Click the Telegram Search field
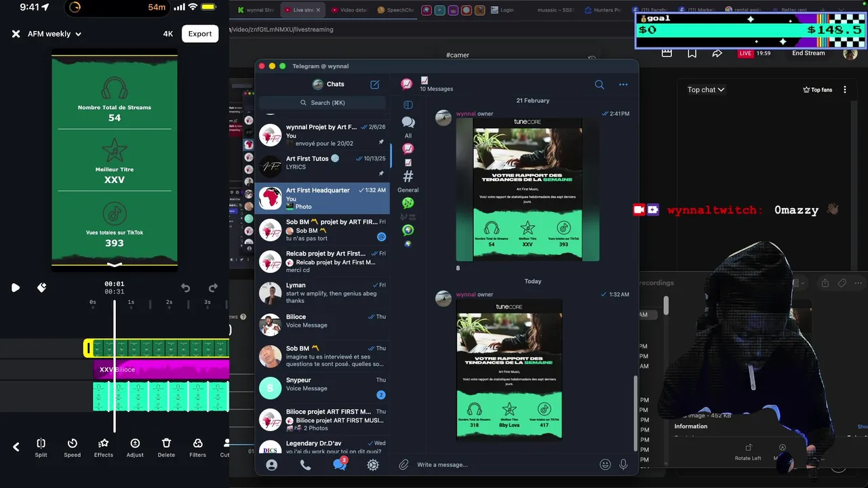The image size is (868, 488). [323, 102]
